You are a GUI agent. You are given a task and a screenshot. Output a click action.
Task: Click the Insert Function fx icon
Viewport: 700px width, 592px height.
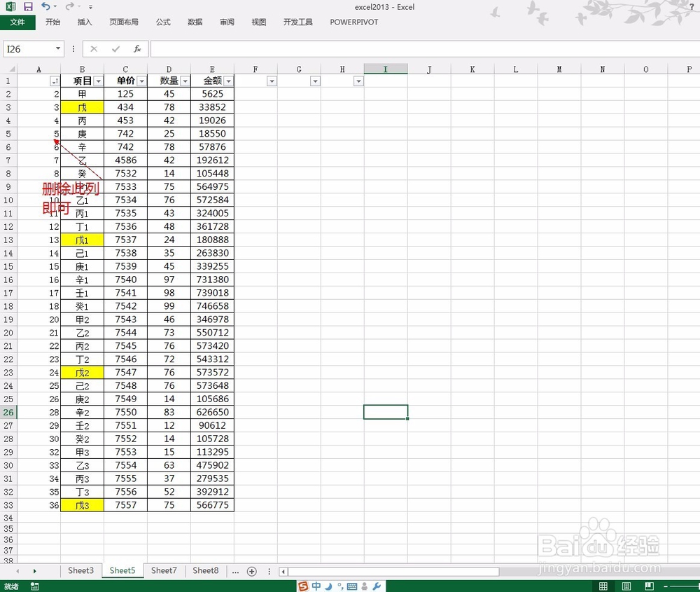click(x=137, y=48)
